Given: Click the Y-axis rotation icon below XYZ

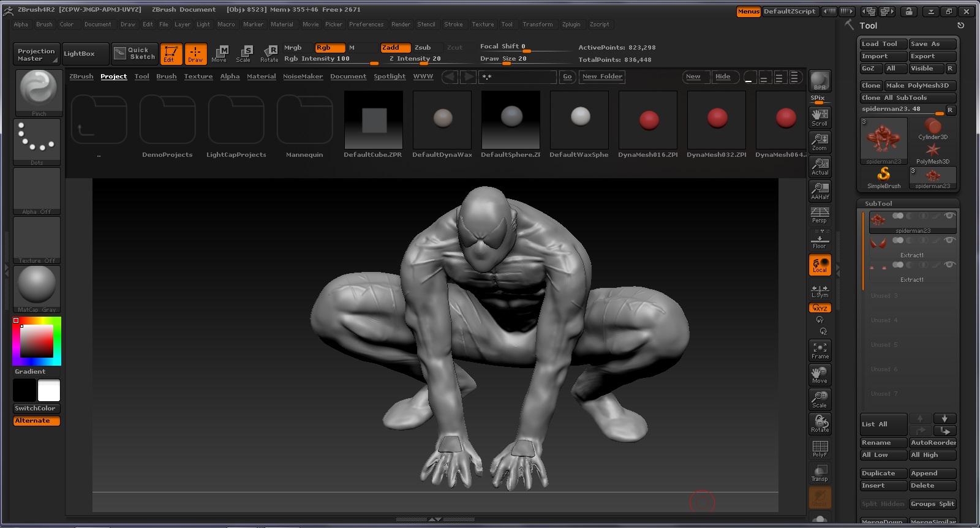Looking at the screenshot, I should pyautogui.click(x=820, y=320).
